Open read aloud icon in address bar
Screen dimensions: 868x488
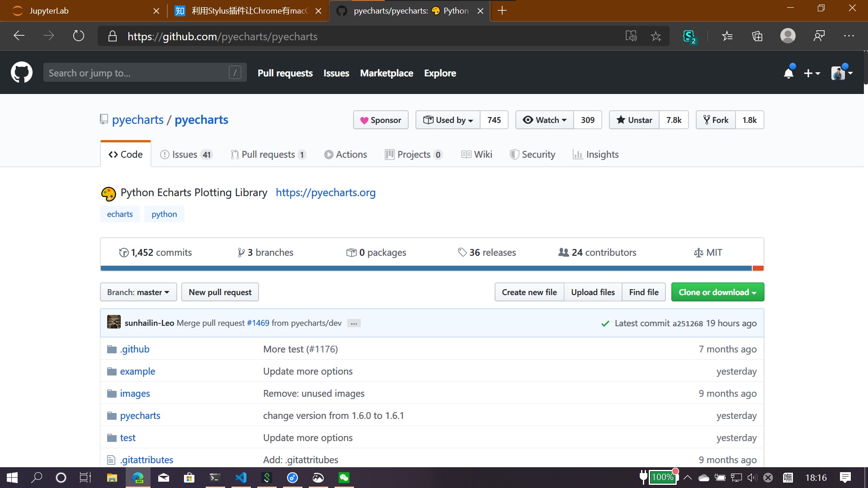631,36
